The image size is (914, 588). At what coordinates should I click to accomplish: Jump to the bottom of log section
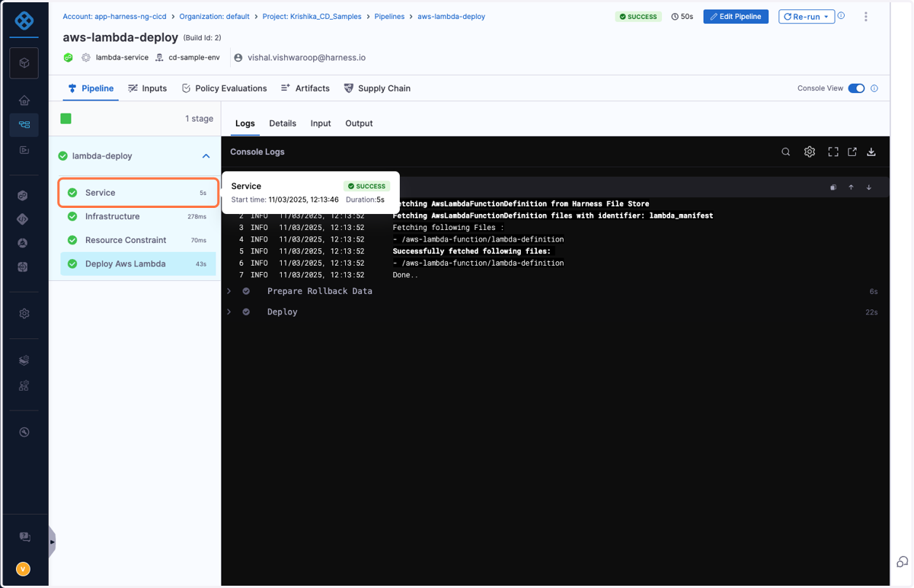click(869, 187)
